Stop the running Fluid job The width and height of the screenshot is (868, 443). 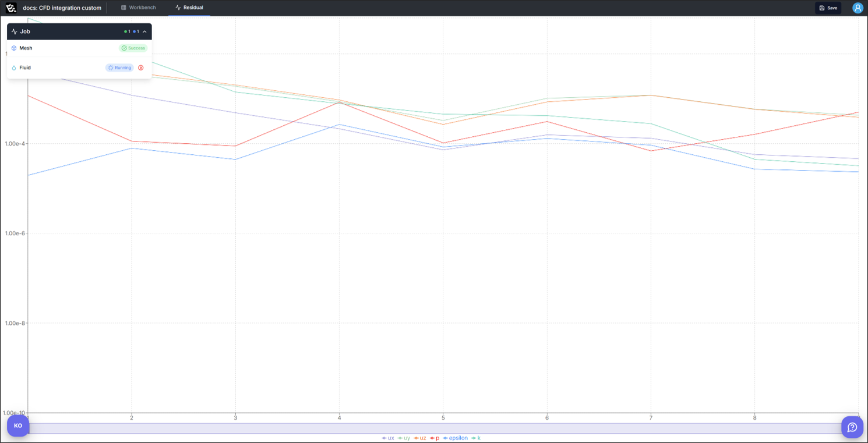(141, 68)
